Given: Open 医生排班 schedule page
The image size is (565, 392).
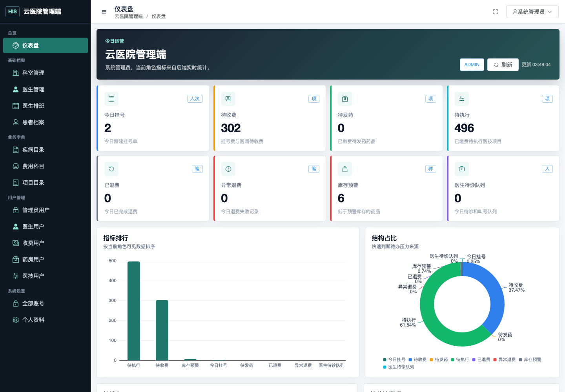Looking at the screenshot, I should [46, 106].
